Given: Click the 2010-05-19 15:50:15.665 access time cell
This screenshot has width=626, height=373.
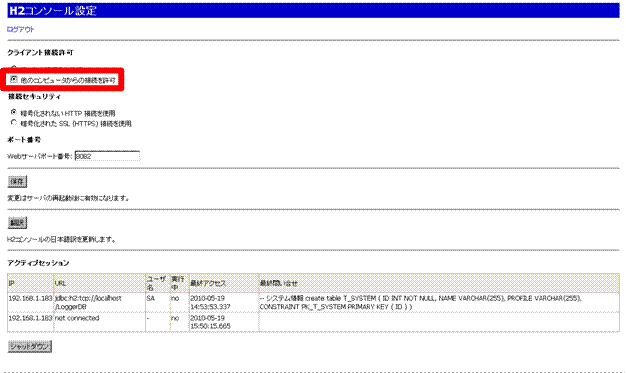Looking at the screenshot, I should (x=224, y=322).
